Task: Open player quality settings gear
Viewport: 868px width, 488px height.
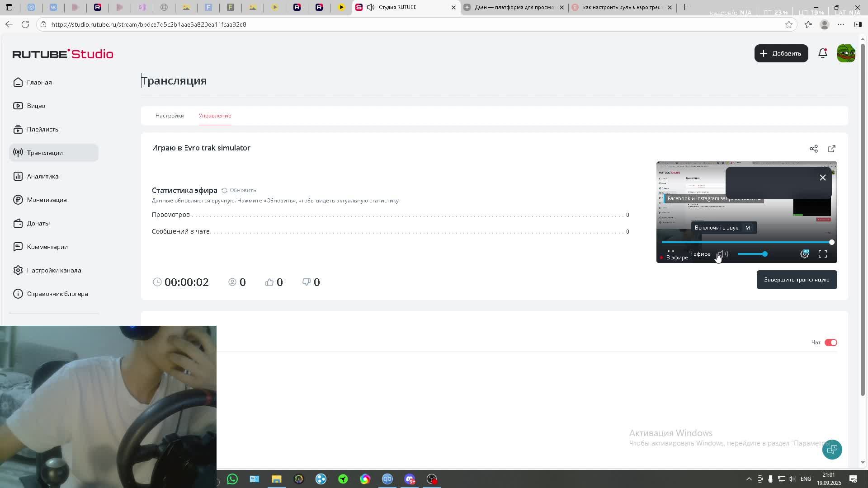Action: [x=805, y=254]
